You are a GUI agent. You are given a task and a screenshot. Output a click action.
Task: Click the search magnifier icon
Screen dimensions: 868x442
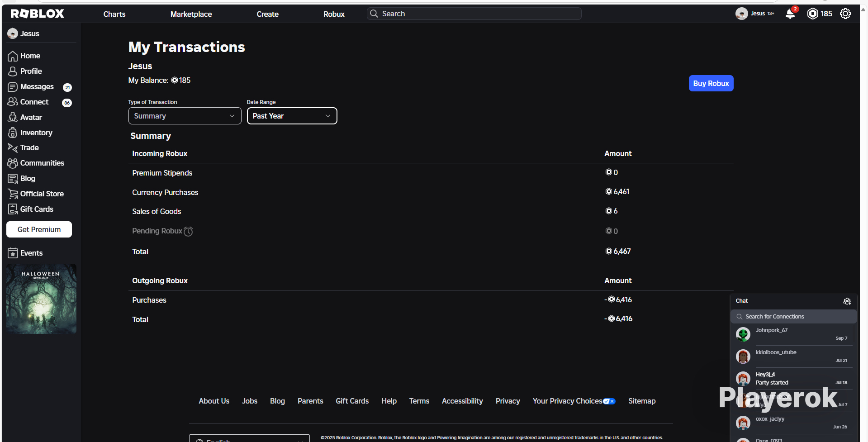pyautogui.click(x=374, y=14)
